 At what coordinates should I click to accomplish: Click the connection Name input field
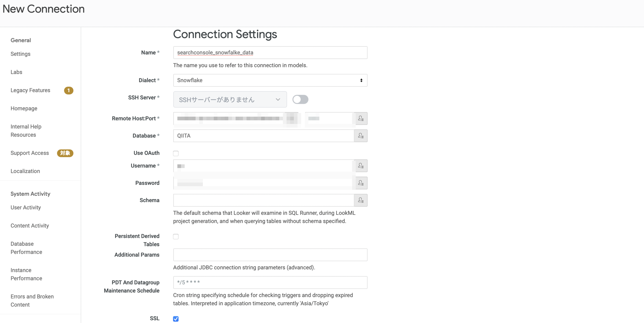point(270,53)
